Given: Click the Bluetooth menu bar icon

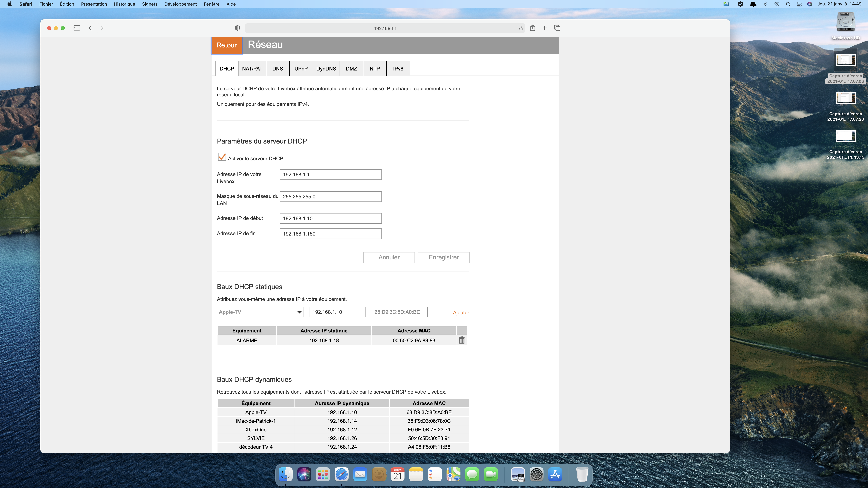Looking at the screenshot, I should coord(765,4).
